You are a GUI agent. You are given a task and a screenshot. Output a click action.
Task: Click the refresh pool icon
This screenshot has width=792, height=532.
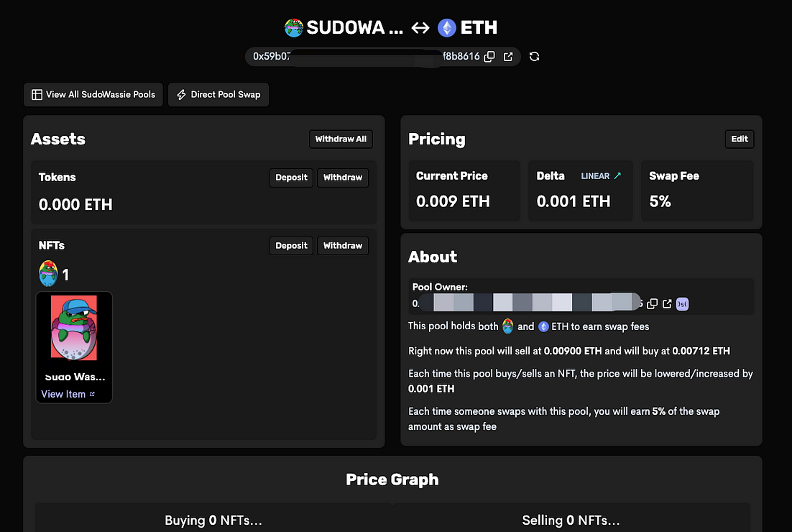click(535, 57)
